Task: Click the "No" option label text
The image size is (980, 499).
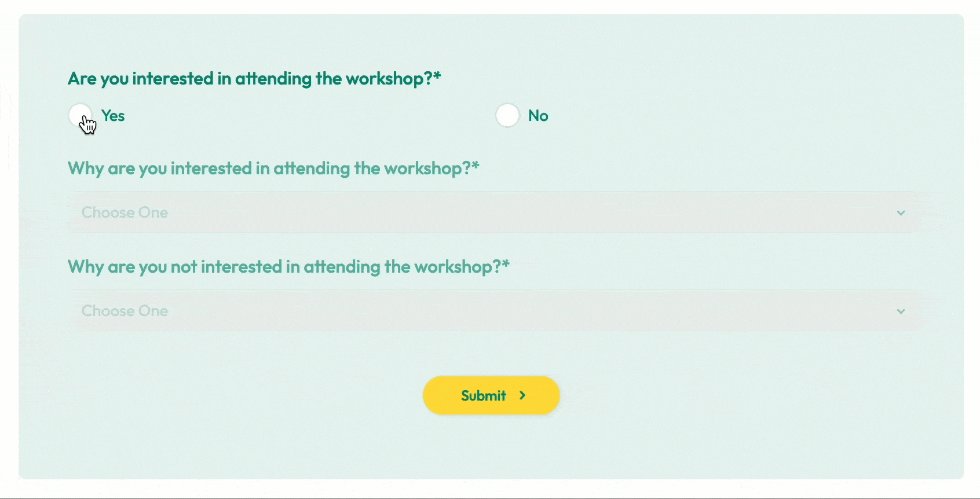Action: (538, 116)
